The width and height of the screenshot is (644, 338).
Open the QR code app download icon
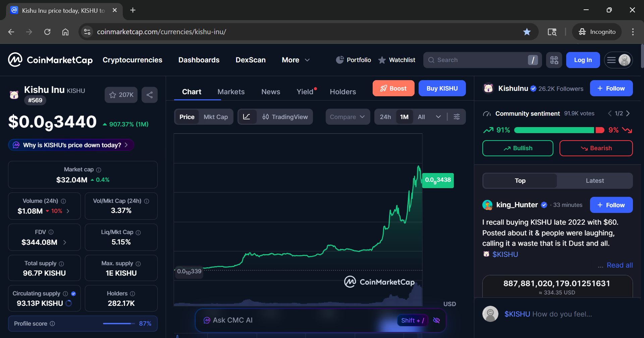coord(554,60)
